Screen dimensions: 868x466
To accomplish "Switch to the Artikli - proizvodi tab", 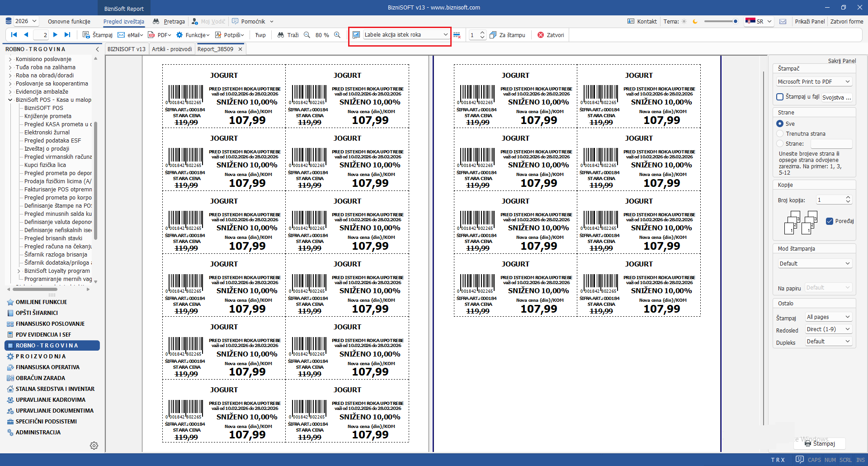I will 172,49.
